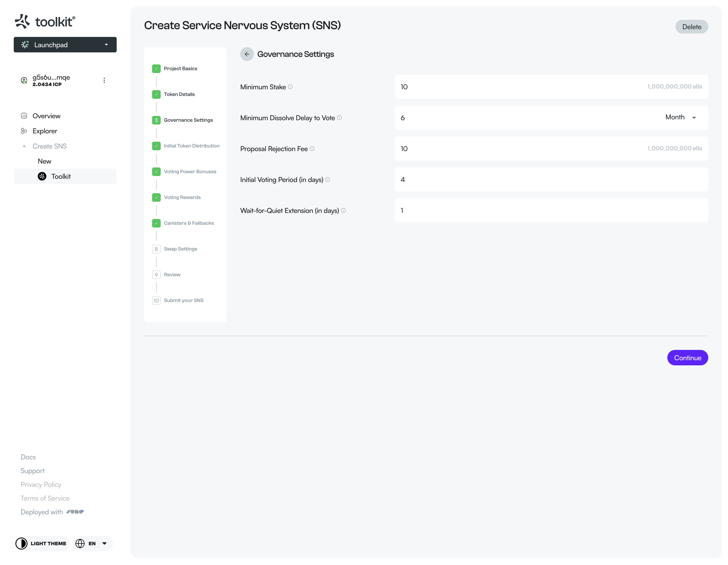The height and width of the screenshot is (565, 728).
Task: Click info icon next to Minimum Stake
Action: click(x=290, y=87)
